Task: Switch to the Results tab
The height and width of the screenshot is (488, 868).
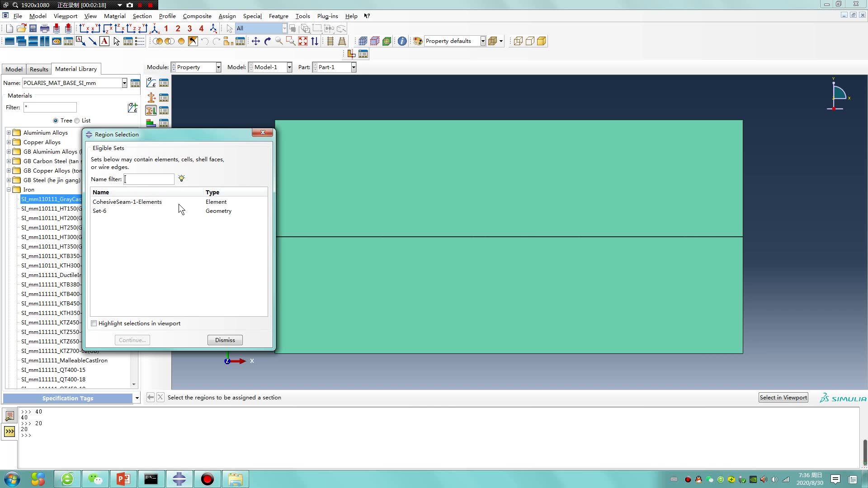Action: (39, 69)
